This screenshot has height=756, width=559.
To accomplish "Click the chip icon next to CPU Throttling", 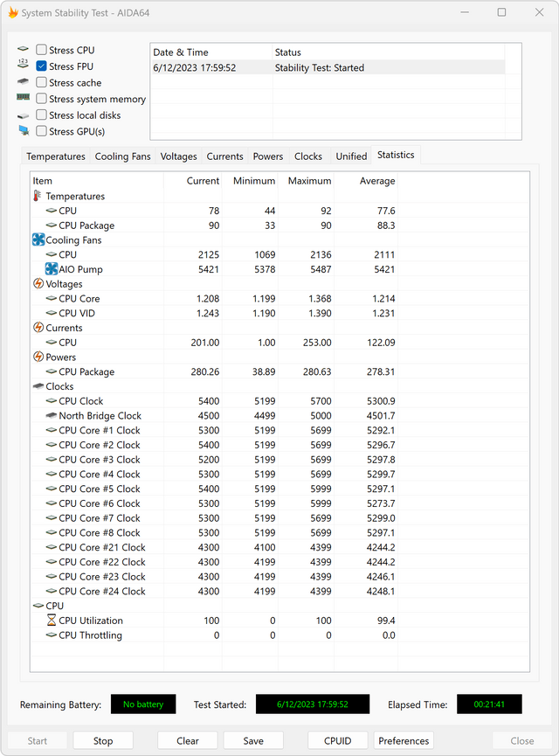I will coord(52,635).
